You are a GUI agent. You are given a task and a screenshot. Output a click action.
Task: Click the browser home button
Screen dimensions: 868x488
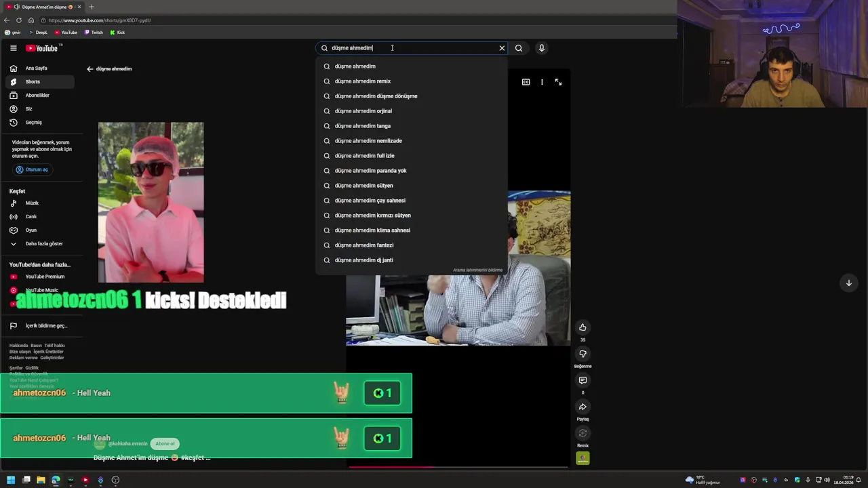[x=31, y=20]
